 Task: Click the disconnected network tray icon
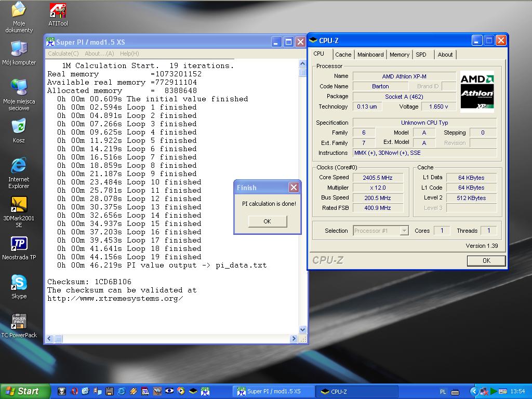(484, 392)
